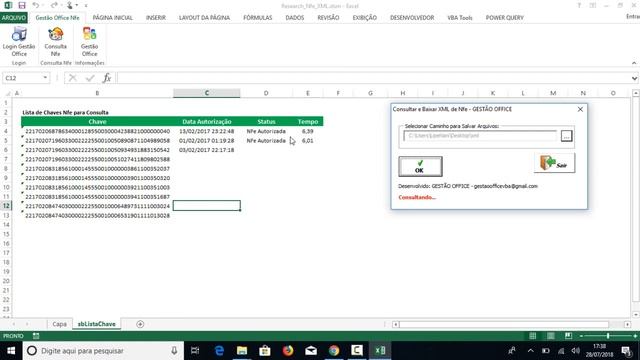
Task: Select the sbListaChave sheet tab
Action: pyautogui.click(x=97, y=324)
